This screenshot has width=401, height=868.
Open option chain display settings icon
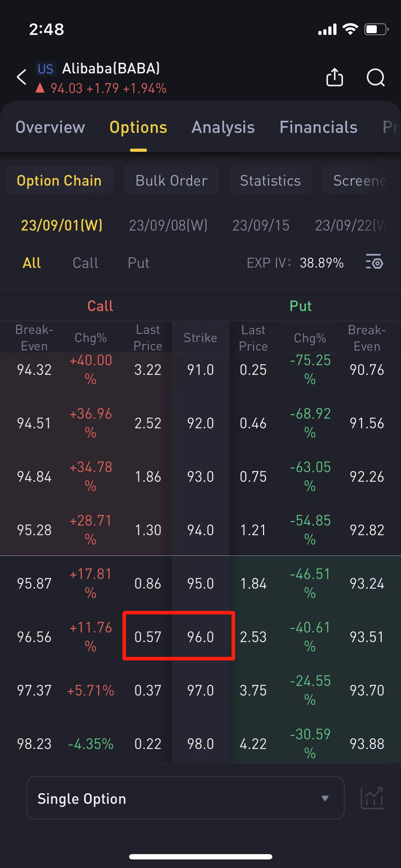pos(374,263)
